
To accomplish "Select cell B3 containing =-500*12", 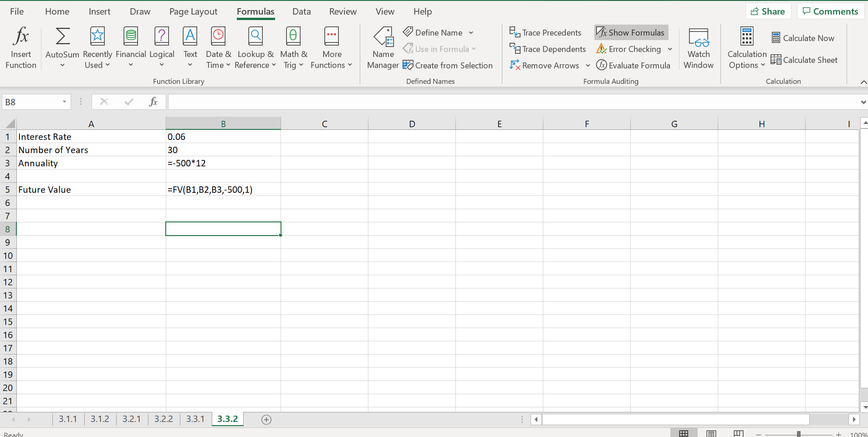I will click(223, 163).
